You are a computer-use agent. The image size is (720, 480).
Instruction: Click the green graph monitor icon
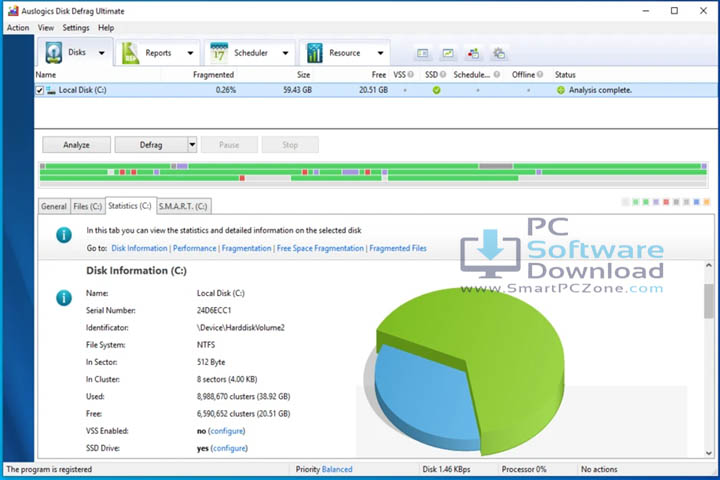(x=448, y=53)
